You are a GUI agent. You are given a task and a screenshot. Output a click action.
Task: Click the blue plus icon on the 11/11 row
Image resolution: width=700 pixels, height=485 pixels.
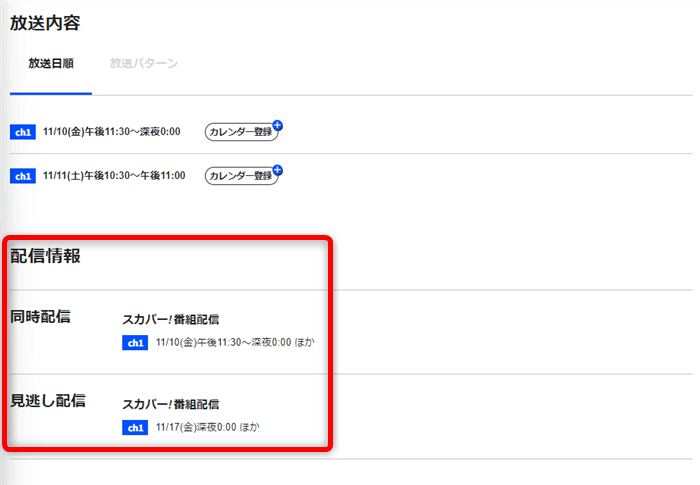click(x=278, y=170)
